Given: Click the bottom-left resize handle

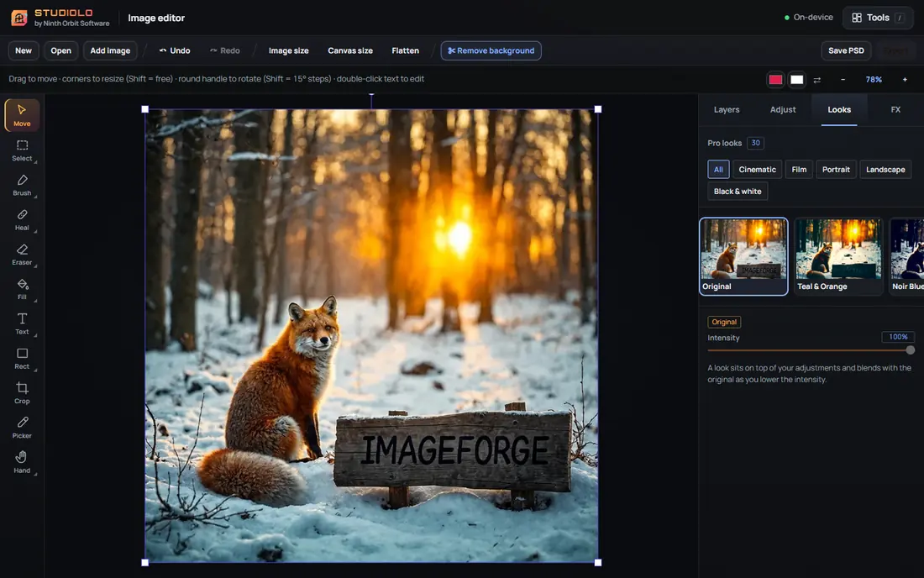Looking at the screenshot, I should click(145, 563).
